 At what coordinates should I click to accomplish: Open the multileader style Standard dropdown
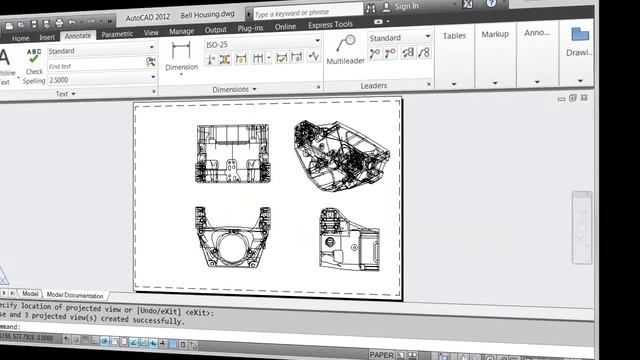(x=428, y=36)
